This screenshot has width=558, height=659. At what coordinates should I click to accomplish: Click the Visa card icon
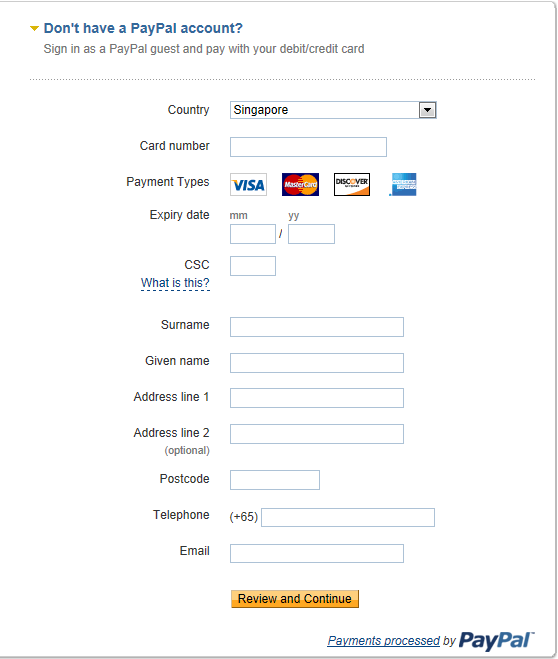coord(248,185)
